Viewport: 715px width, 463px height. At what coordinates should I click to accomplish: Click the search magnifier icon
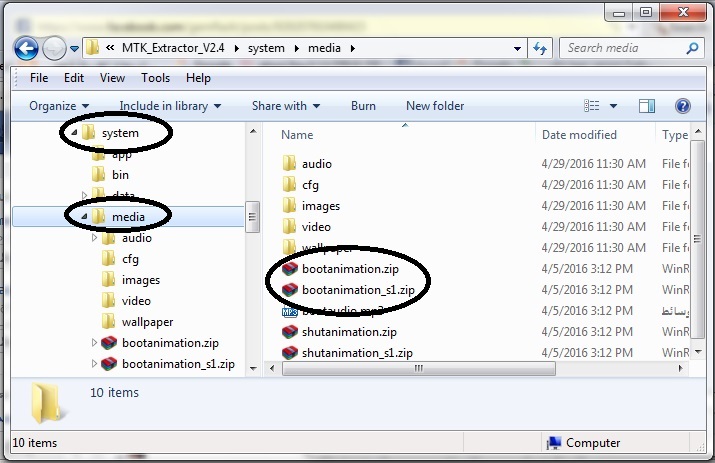(x=692, y=48)
